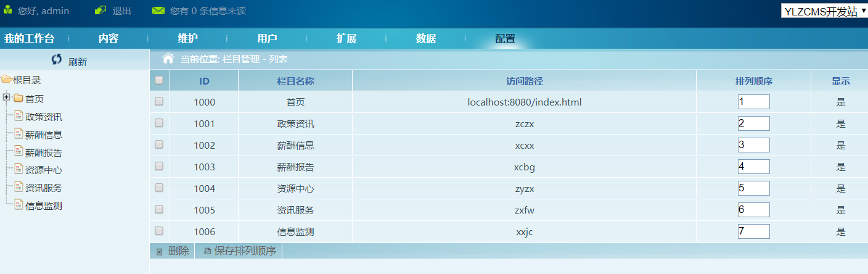Image resolution: width=868 pixels, height=274 pixels.
Task: Open the 内容 menu
Action: coord(108,38)
